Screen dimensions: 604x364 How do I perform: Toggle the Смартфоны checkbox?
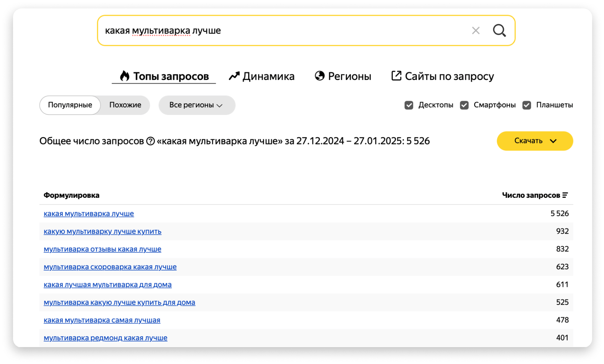464,105
